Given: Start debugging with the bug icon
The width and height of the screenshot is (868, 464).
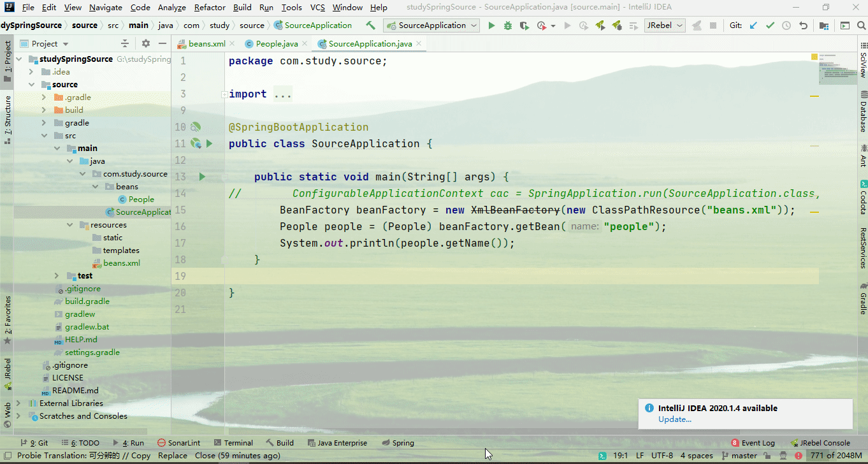Looking at the screenshot, I should (508, 25).
